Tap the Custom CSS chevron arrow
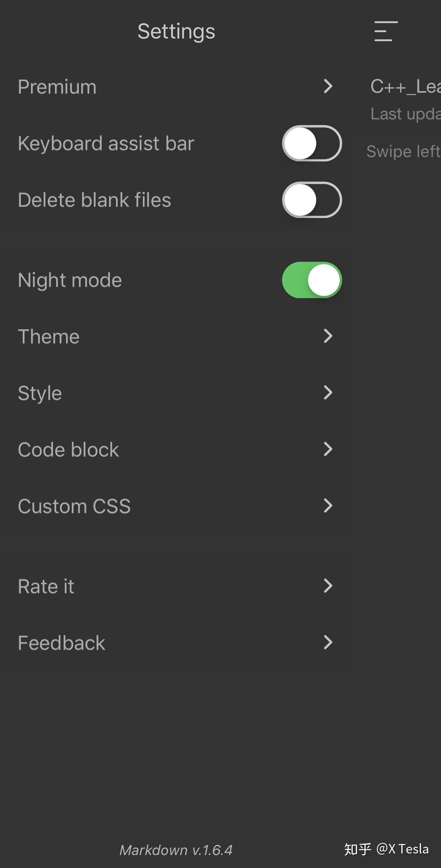 [x=328, y=506]
